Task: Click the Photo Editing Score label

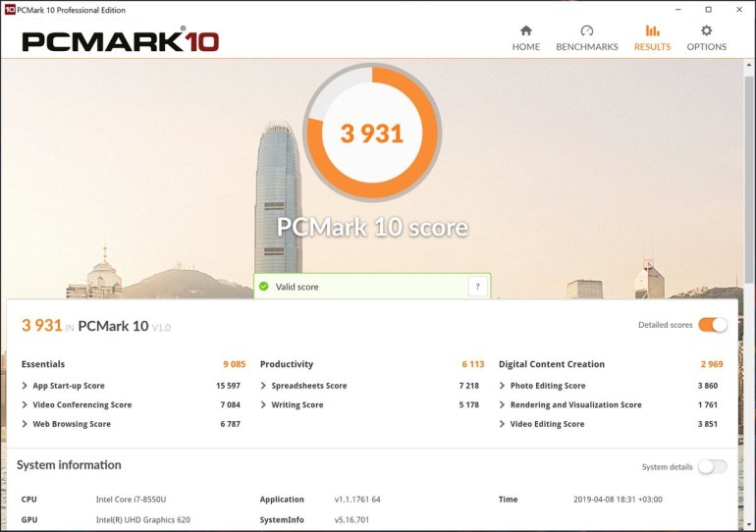Action: (x=547, y=386)
